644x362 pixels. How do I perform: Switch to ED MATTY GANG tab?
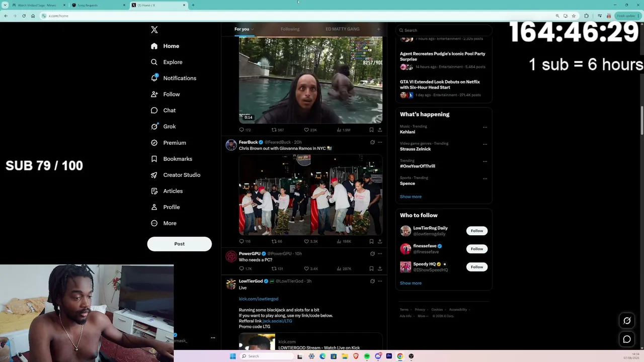[343, 29]
